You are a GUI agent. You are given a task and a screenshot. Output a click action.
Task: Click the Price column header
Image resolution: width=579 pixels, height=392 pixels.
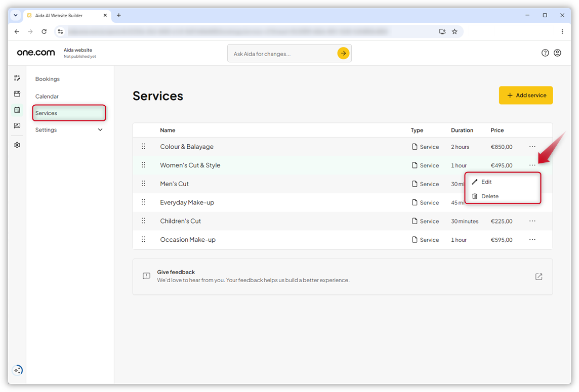[497, 130]
